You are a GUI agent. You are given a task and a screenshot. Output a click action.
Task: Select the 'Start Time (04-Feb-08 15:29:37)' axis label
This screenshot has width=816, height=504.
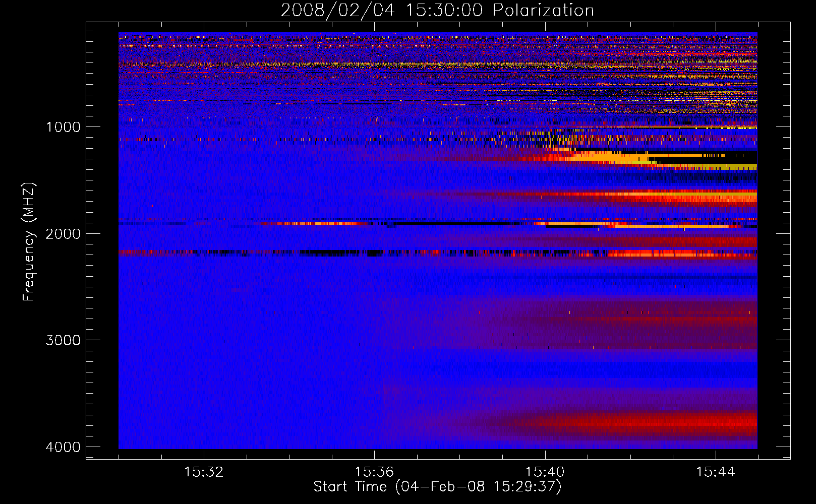click(x=437, y=487)
